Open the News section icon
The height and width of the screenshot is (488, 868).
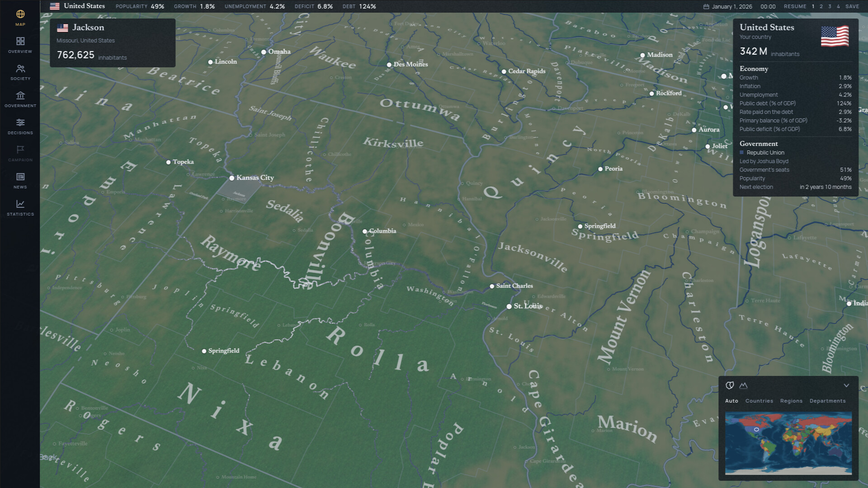(20, 177)
